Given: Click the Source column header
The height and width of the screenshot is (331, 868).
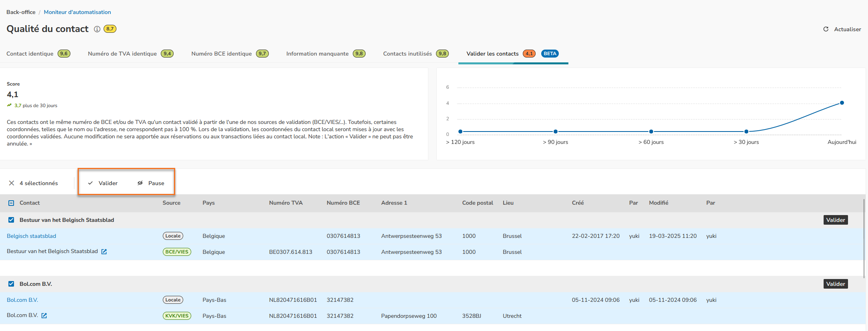Looking at the screenshot, I should point(172,203).
